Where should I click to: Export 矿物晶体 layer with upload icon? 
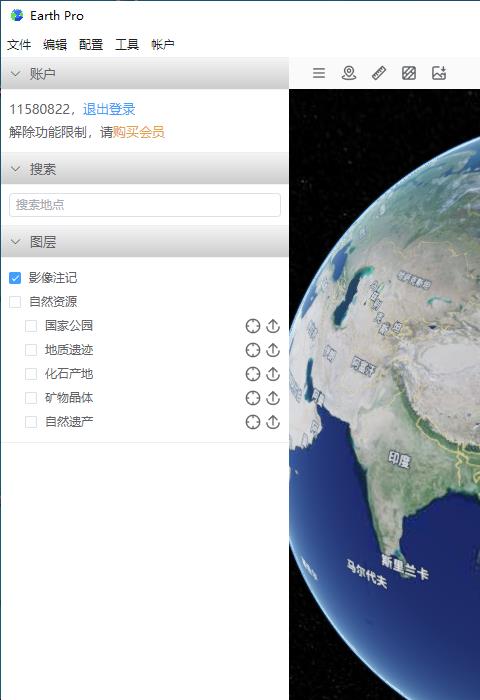tap(273, 398)
